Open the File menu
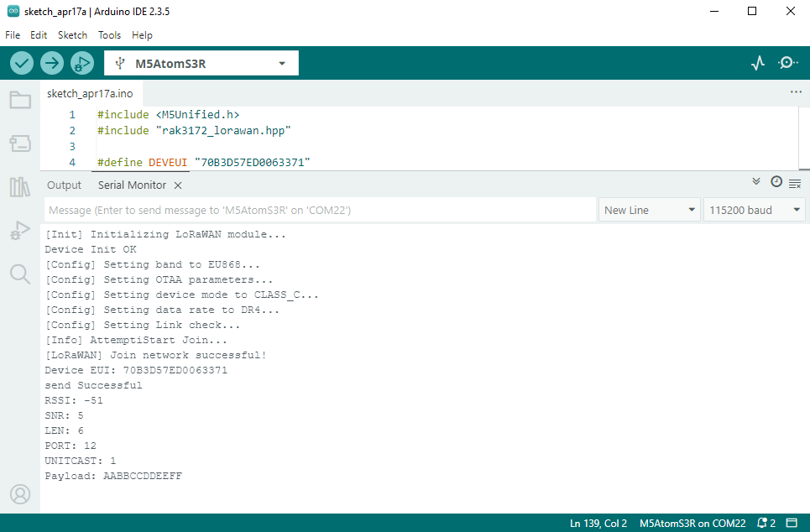810x532 pixels. coord(13,35)
